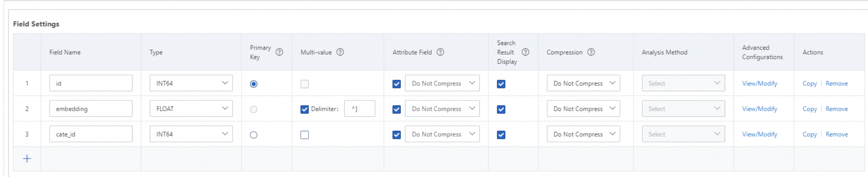Select cate_id as primary key
Viewport: 868px width, 177px height.
pyautogui.click(x=253, y=135)
